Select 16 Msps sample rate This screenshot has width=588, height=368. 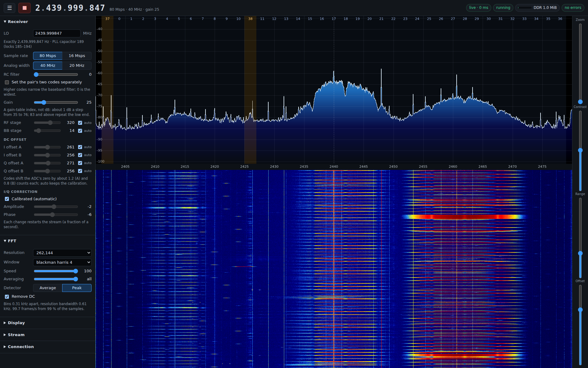pyautogui.click(x=77, y=56)
